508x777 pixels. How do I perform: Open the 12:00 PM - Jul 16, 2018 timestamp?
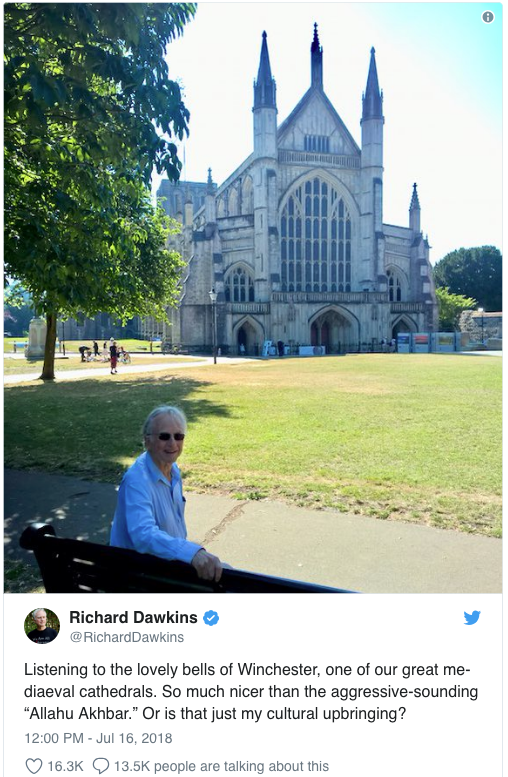point(98,738)
